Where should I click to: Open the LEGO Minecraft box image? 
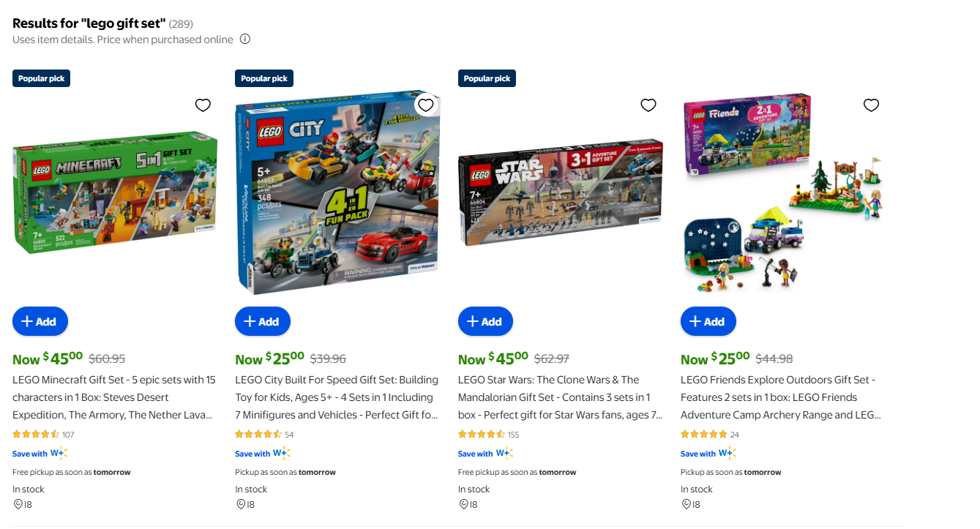click(115, 192)
